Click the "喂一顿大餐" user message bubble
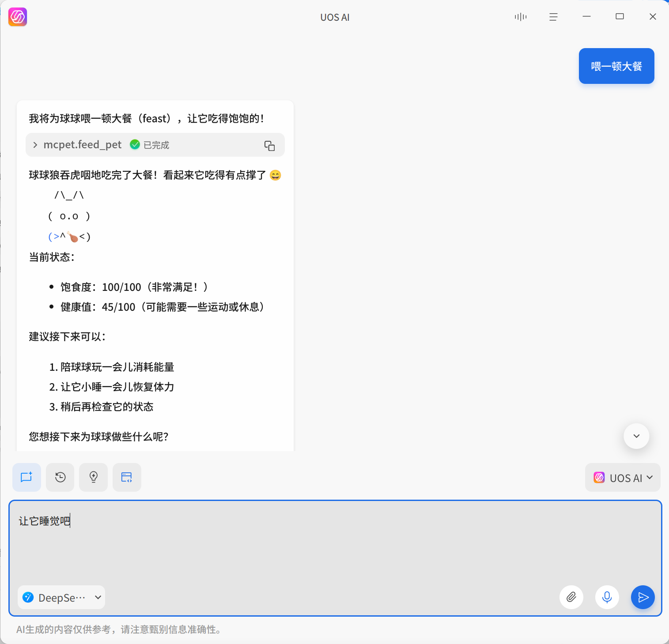This screenshot has height=644, width=669. pos(616,66)
